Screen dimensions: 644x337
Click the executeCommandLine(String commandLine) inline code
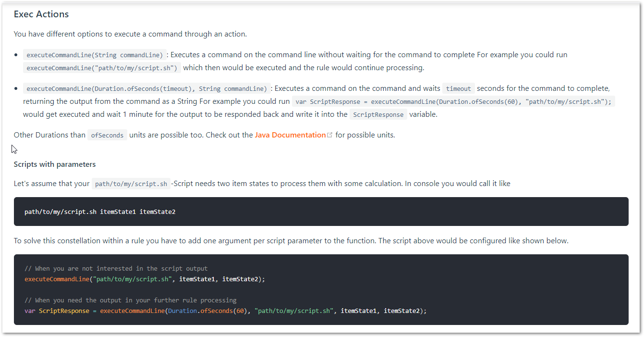click(x=95, y=55)
